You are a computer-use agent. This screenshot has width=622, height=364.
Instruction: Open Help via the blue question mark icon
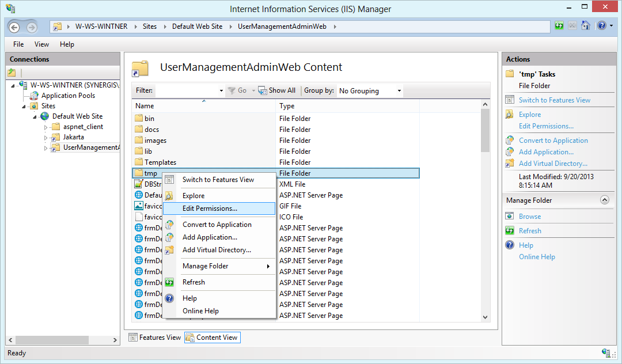click(x=601, y=26)
